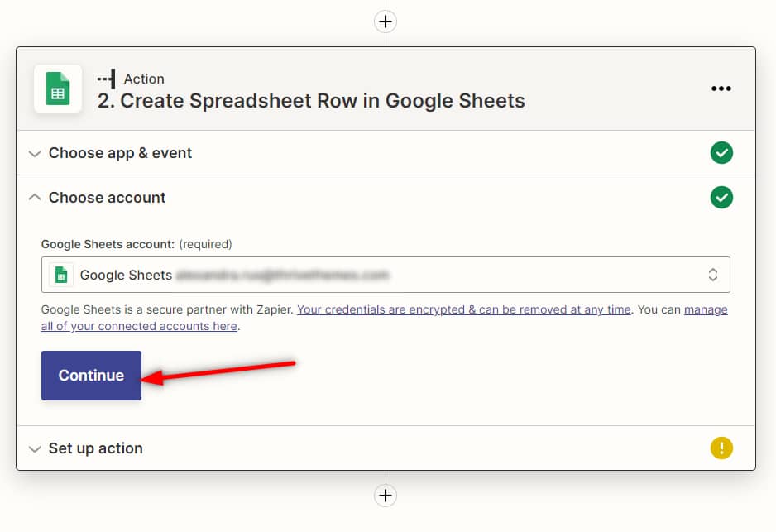
Task: Follow the manage connected accounts link
Action: coord(139,326)
